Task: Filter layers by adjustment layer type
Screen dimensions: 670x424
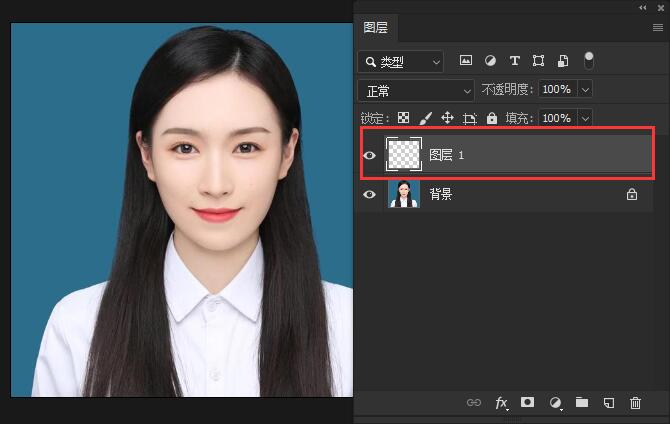Action: pyautogui.click(x=490, y=60)
